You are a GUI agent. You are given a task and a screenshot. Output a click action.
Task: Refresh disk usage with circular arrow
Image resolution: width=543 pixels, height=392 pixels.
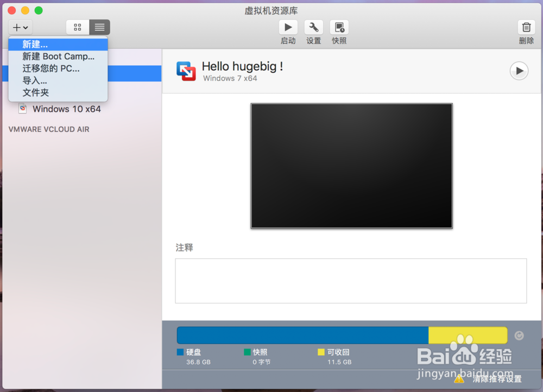coord(519,336)
